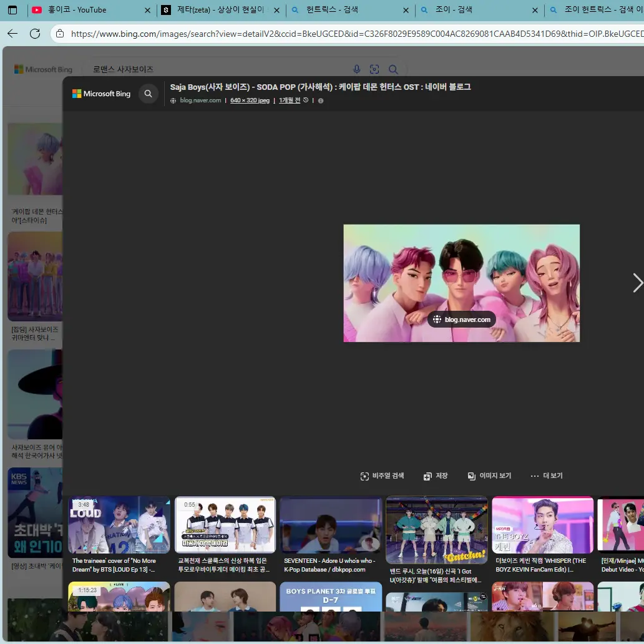
Task: Click background KBS NEWS 초대박 thumbnail
Action: [35, 512]
